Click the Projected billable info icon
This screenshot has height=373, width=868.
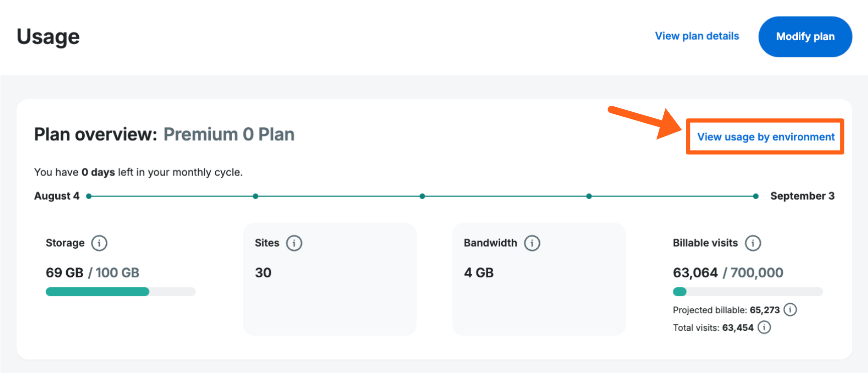pyautogui.click(x=790, y=310)
